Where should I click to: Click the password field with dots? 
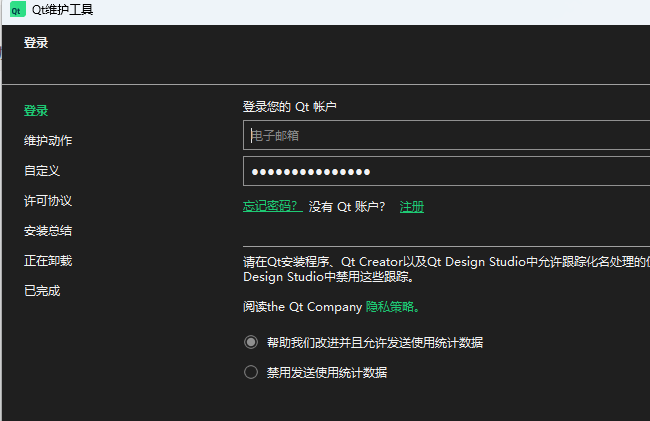coord(446,171)
